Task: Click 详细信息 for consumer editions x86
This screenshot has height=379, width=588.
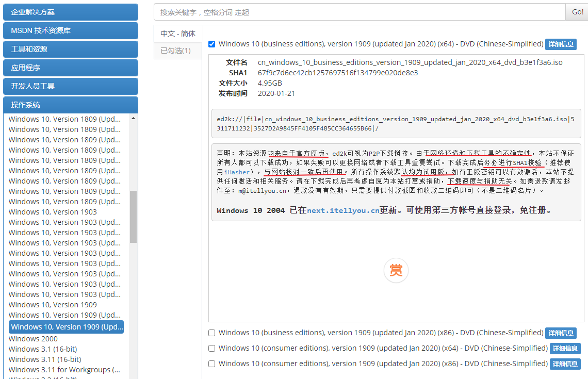Action: click(x=565, y=364)
